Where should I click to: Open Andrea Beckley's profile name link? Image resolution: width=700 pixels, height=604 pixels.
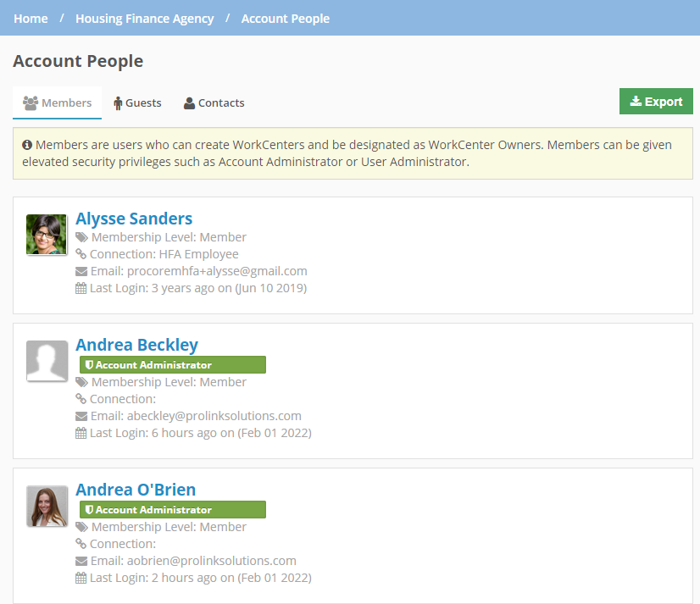tap(136, 345)
